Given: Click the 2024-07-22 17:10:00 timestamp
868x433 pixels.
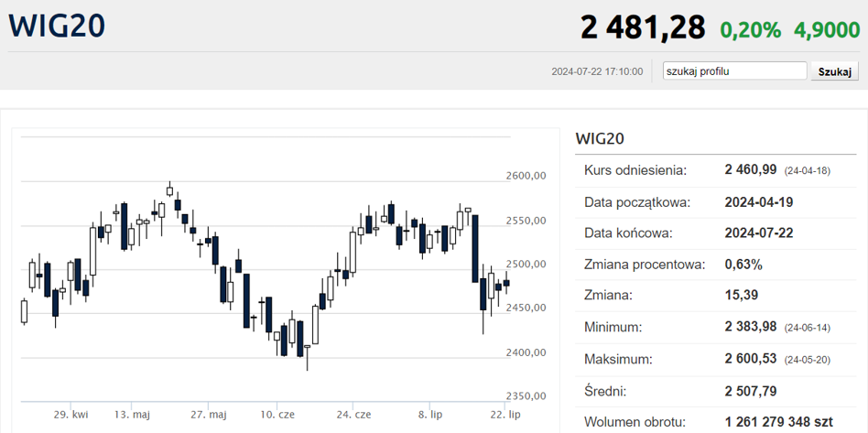Looking at the screenshot, I should pyautogui.click(x=597, y=71).
